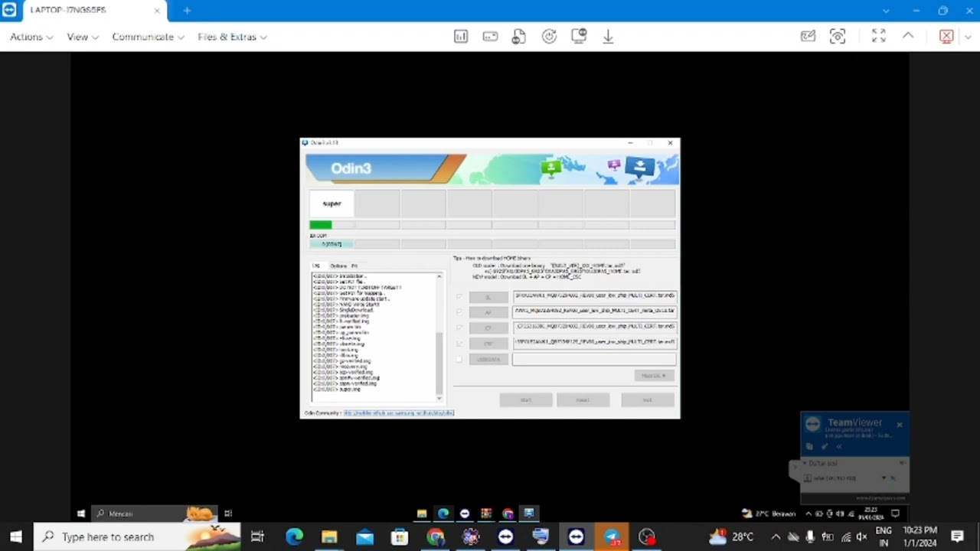Open the local Windows Start menu
Screen dimensions: 980x551
click(16, 536)
